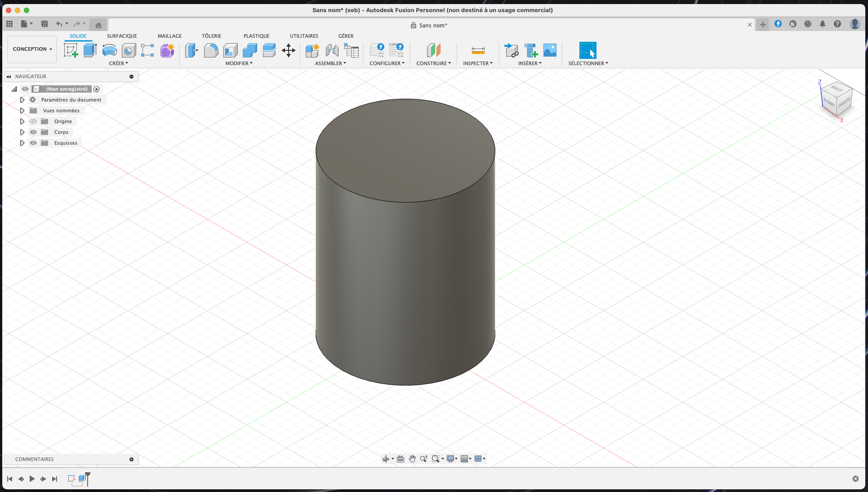Click the Offset Plane construct icon
The width and height of the screenshot is (868, 492).
433,50
